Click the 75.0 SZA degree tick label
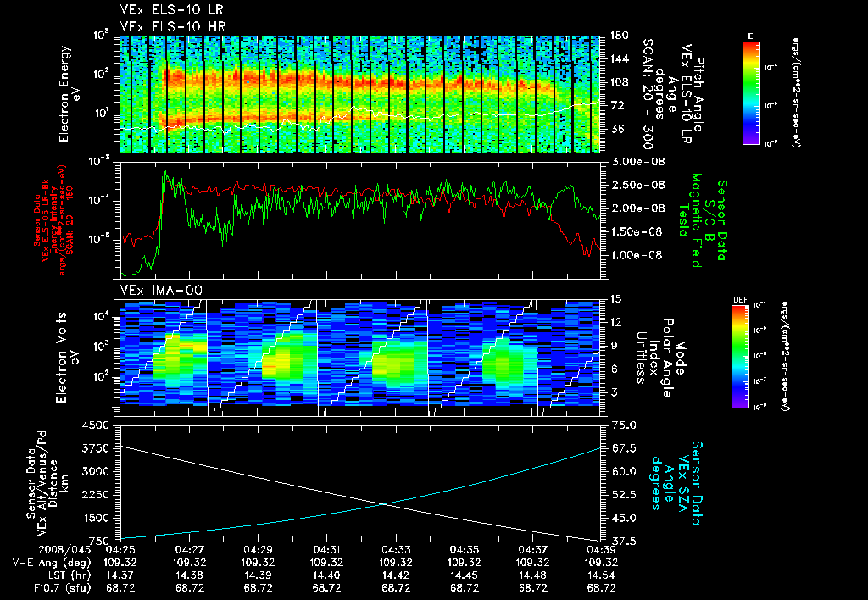This screenshot has width=868, height=600. (x=623, y=425)
